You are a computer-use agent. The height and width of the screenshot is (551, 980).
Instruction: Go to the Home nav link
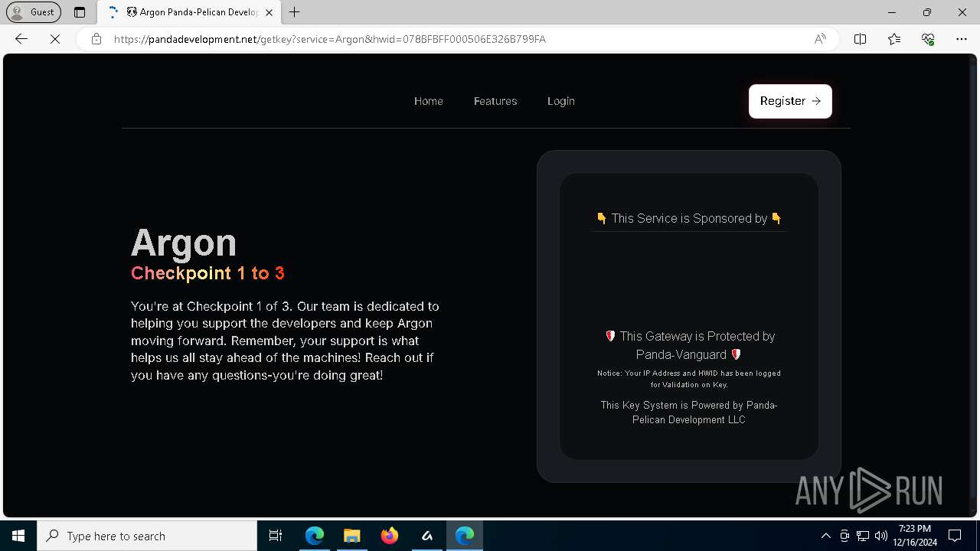(429, 101)
